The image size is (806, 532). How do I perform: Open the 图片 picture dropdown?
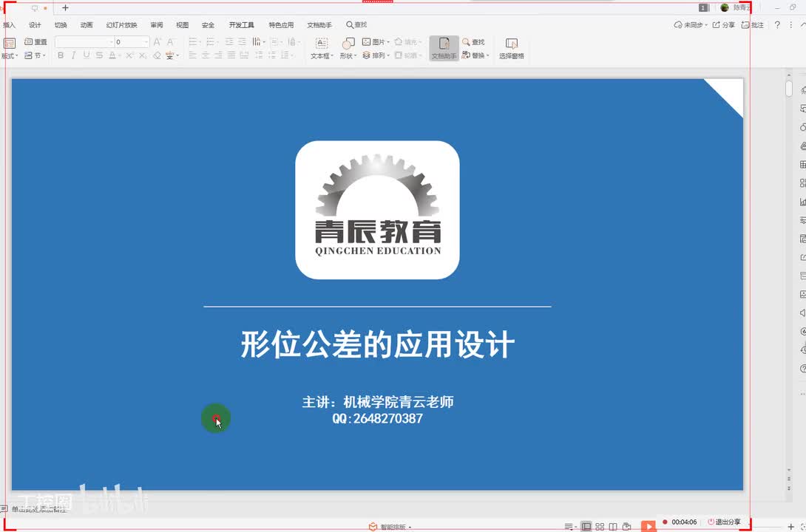(376, 41)
